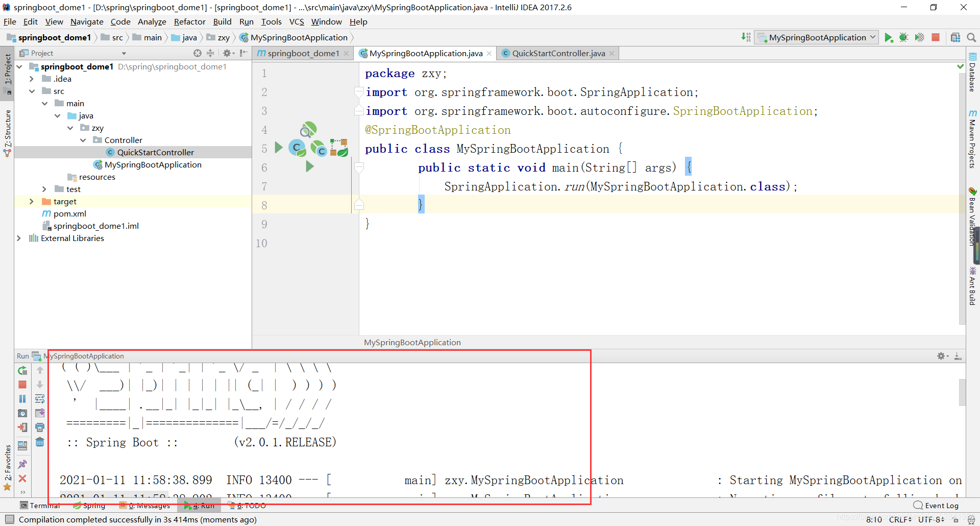
Task: Click the run gutter arrow beside class declaration
Action: (x=279, y=148)
